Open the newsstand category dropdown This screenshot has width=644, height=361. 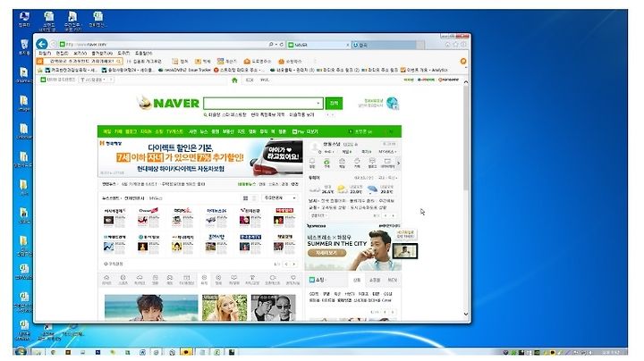pos(280,198)
